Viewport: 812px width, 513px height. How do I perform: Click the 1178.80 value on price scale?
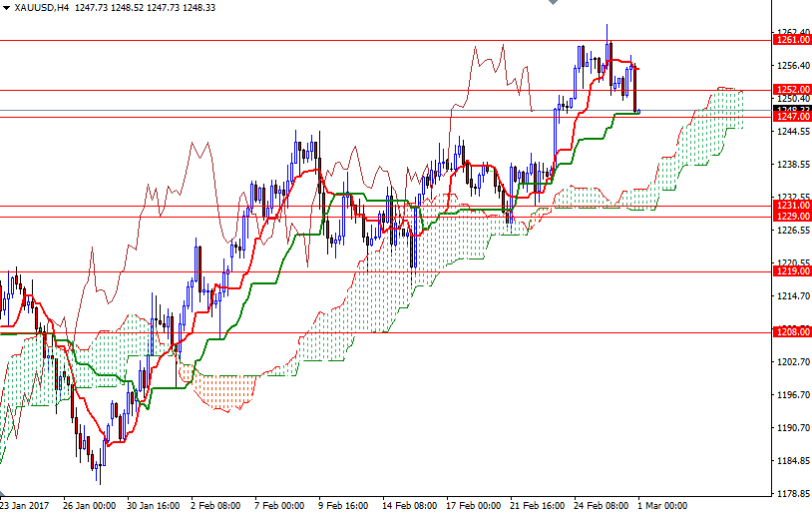792,494
